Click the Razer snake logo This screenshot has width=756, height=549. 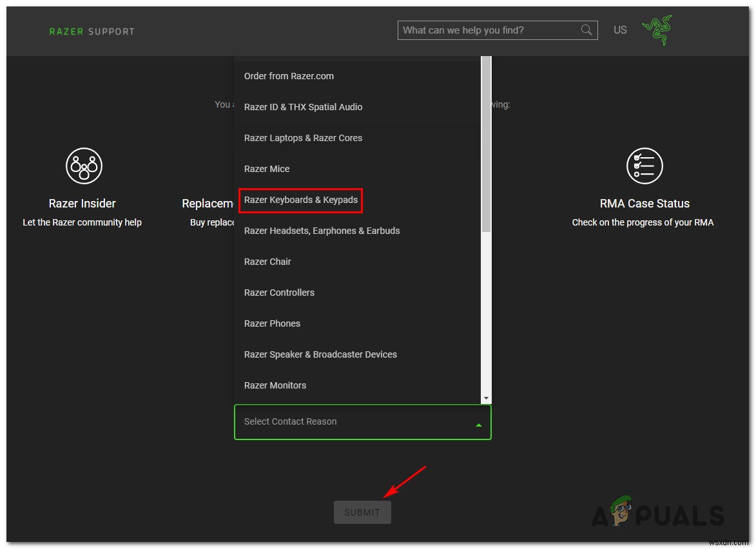(656, 28)
